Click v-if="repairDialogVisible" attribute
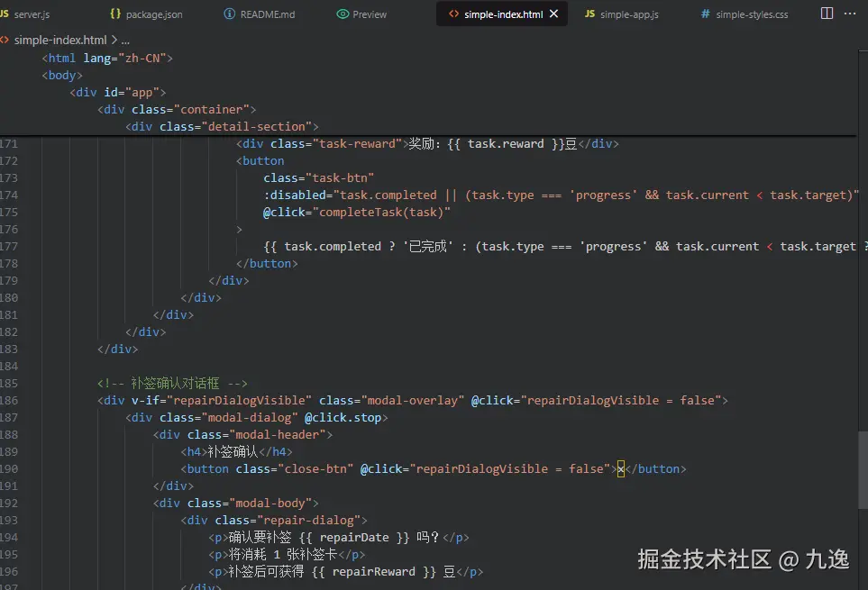The width and height of the screenshot is (868, 590). (222, 400)
